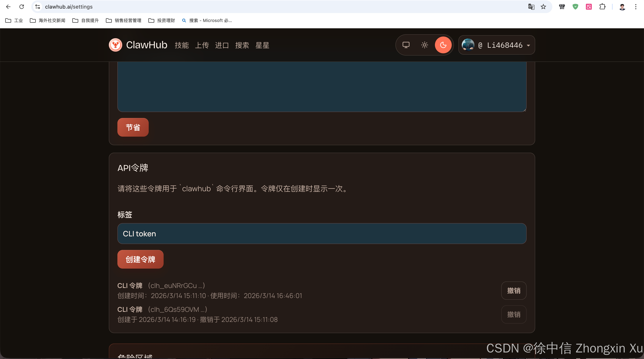Click the 创建令牌 button
This screenshot has height=359, width=644.
140,259
